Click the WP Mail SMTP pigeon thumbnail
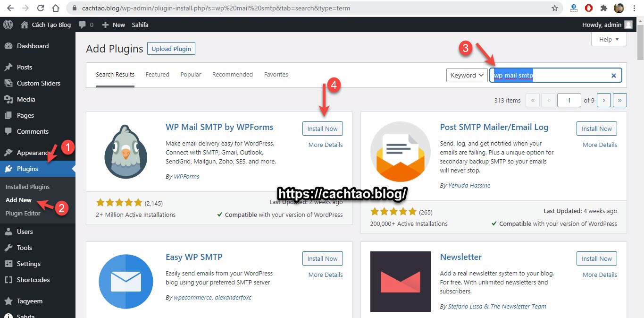Screen dimensions: 644x318 (x=125, y=151)
